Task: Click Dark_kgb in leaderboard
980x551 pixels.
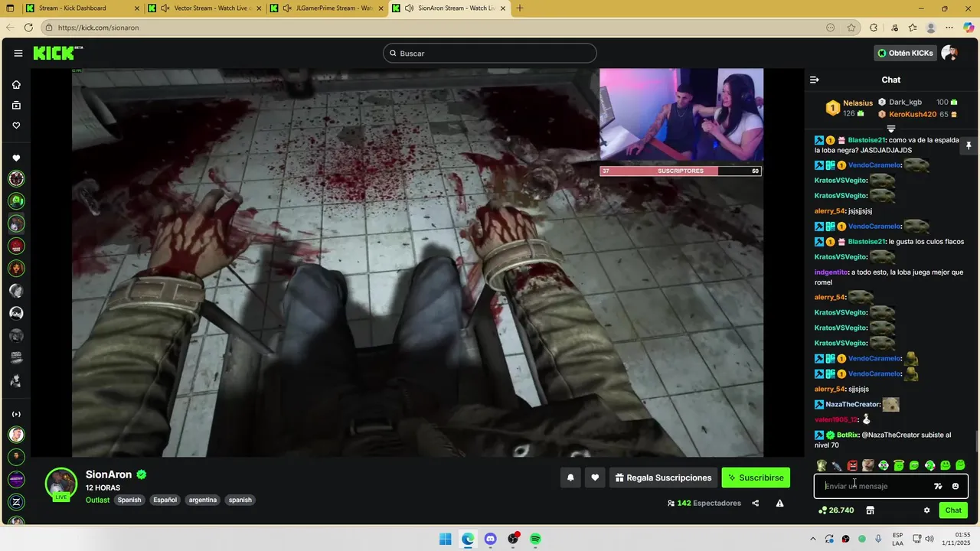Action: pyautogui.click(x=905, y=102)
